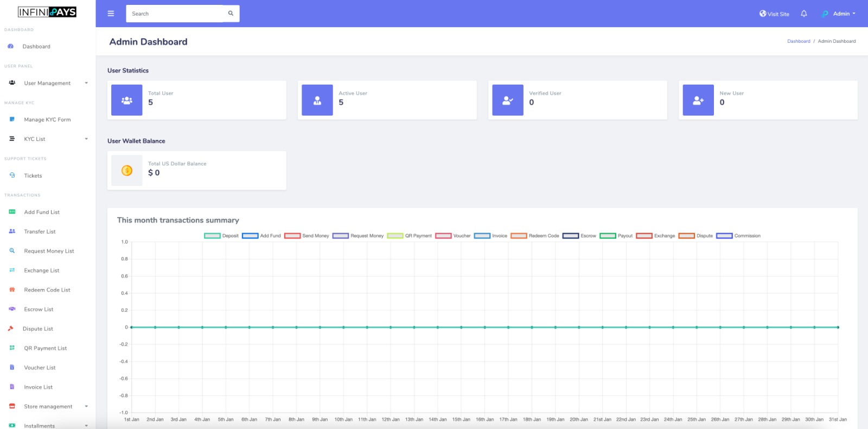
Task: Click inside the Search input field
Action: point(174,14)
